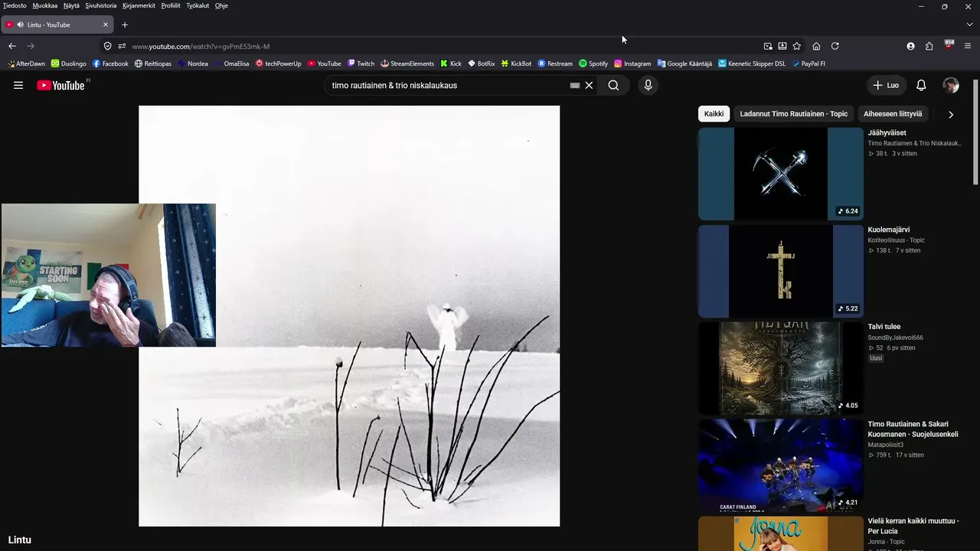980x551 pixels.
Task: Open the Google Kääntäjä bookmark
Action: pyautogui.click(x=684, y=64)
